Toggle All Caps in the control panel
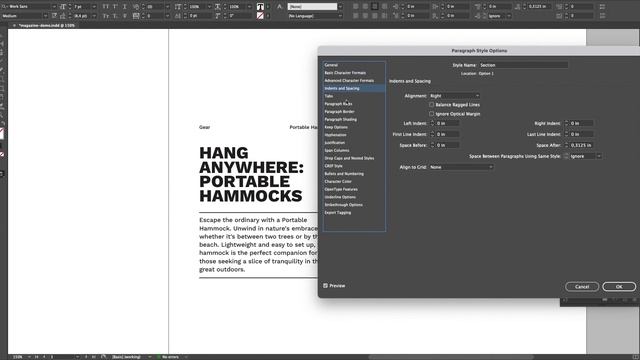Image resolution: width=640 pixels, height=360 pixels. coord(106,7)
